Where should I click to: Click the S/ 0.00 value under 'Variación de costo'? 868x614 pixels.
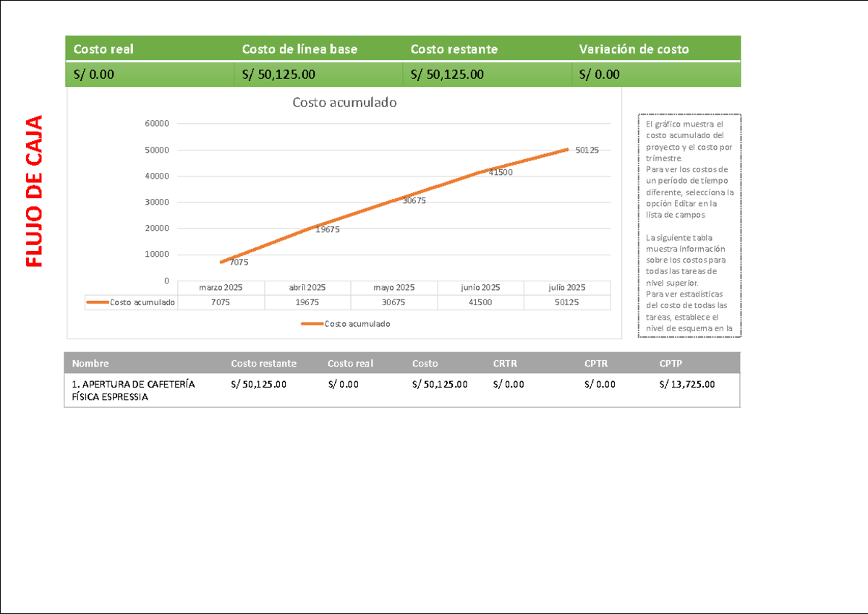point(600,74)
